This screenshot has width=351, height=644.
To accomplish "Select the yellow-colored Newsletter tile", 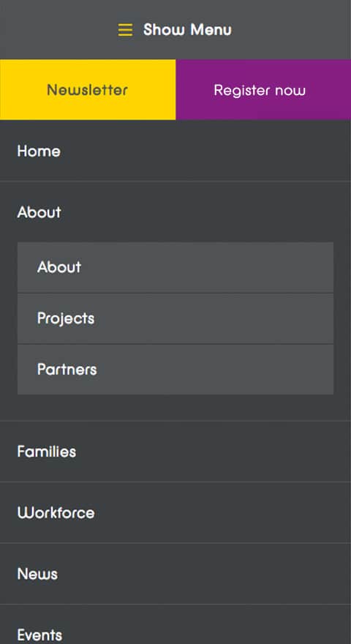I will point(88,89).
